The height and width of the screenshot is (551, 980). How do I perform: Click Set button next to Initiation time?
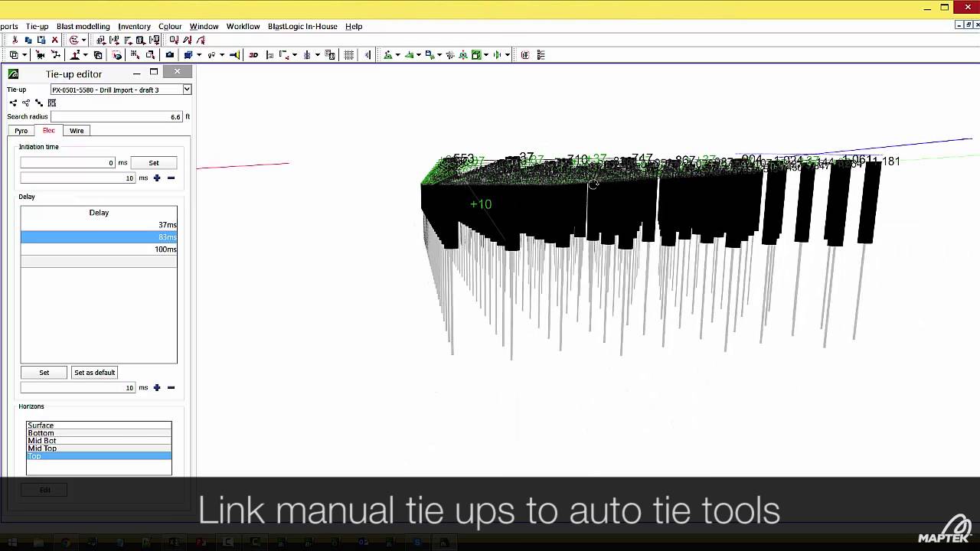coord(154,162)
